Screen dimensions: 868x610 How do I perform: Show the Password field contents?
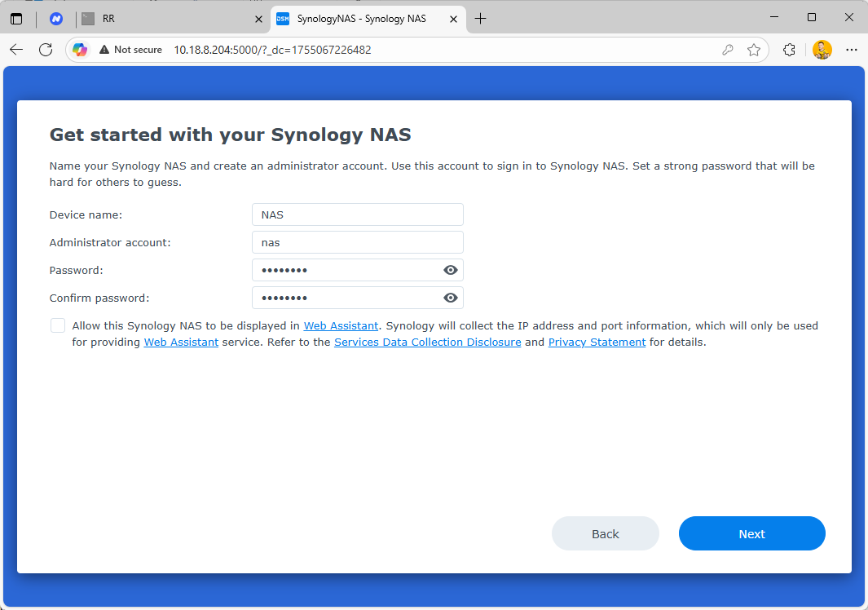tap(451, 270)
